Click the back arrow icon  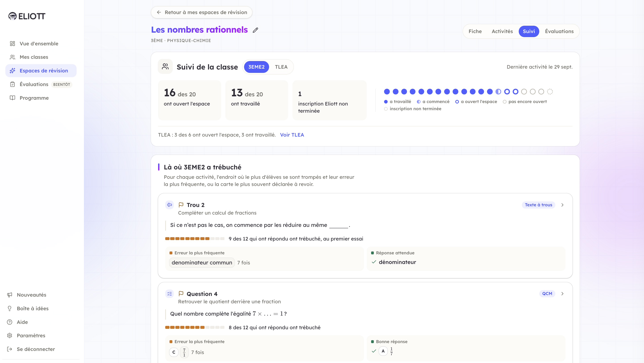[159, 12]
